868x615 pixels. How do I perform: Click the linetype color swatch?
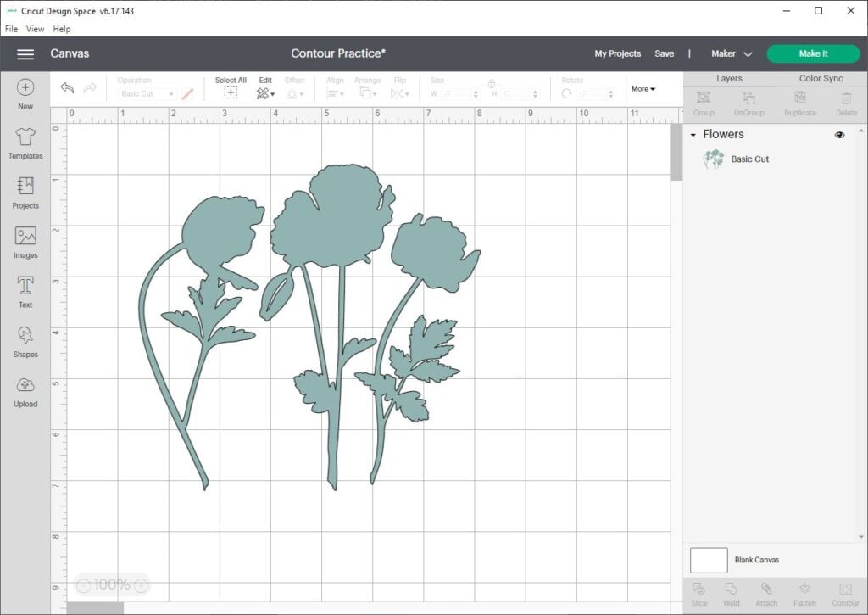coord(187,94)
